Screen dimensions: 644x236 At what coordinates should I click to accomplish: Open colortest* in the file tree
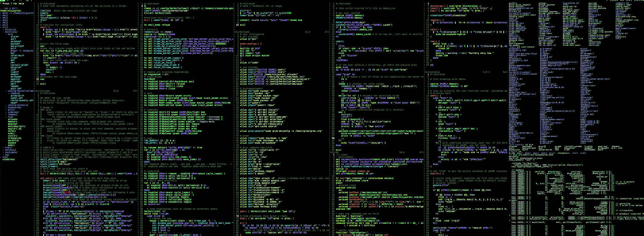(18, 55)
